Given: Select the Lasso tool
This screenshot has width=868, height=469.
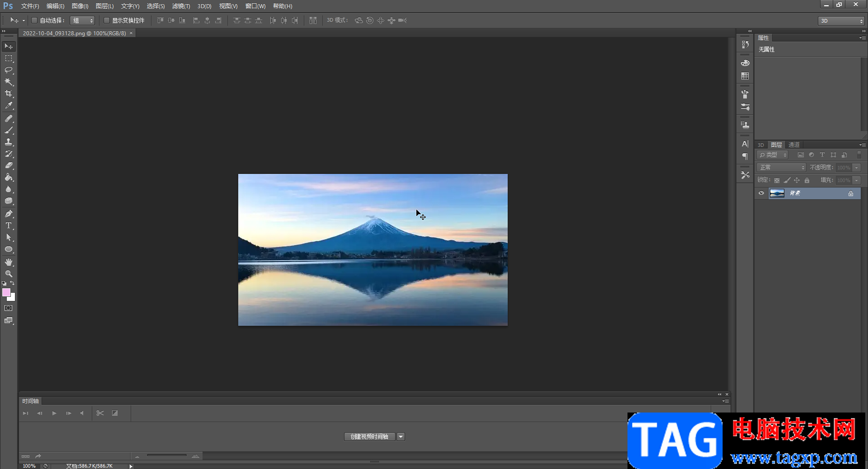Looking at the screenshot, I should point(9,70).
